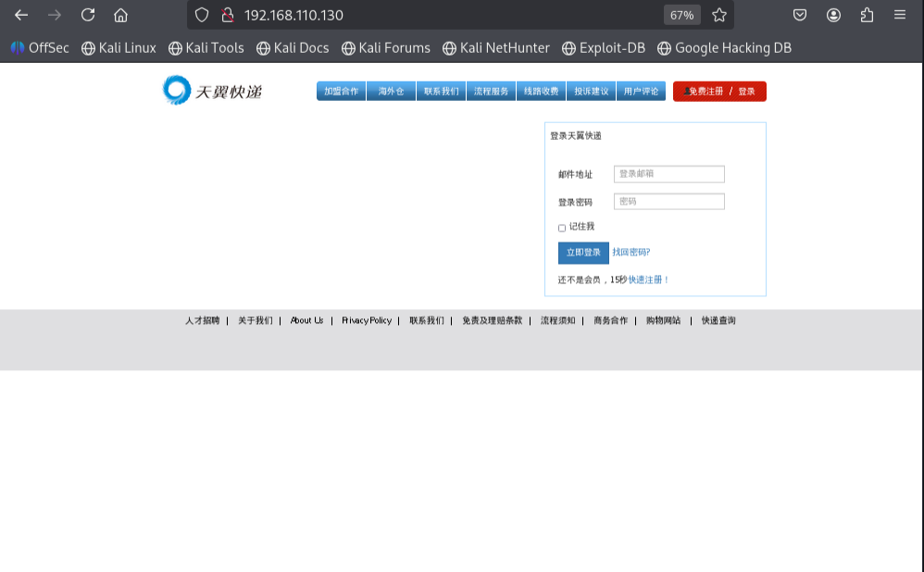Click the 登录密码 password input field
924x572 pixels.
[668, 202]
